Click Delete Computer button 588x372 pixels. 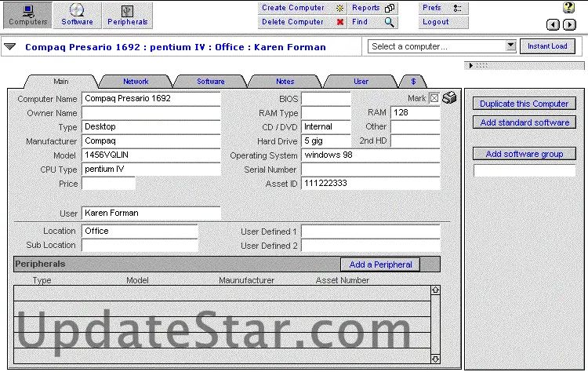click(302, 22)
